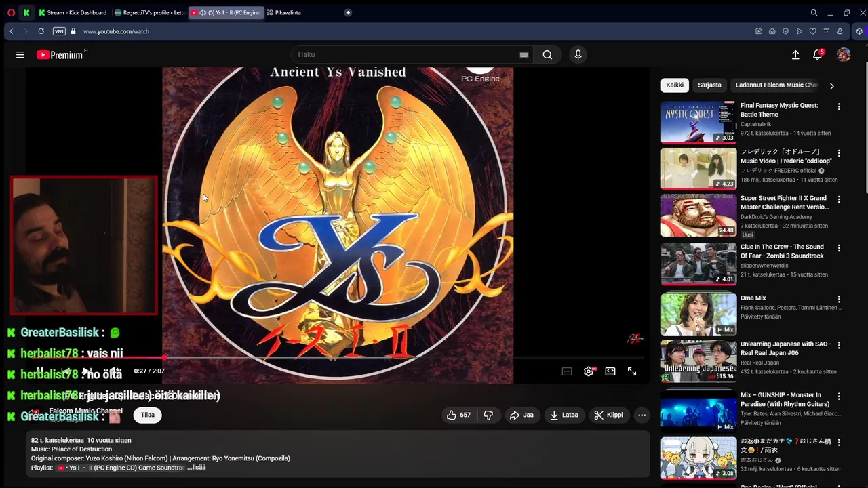This screenshot has width=868, height=488.
Task: Open the create/upload video icon
Action: 795,55
